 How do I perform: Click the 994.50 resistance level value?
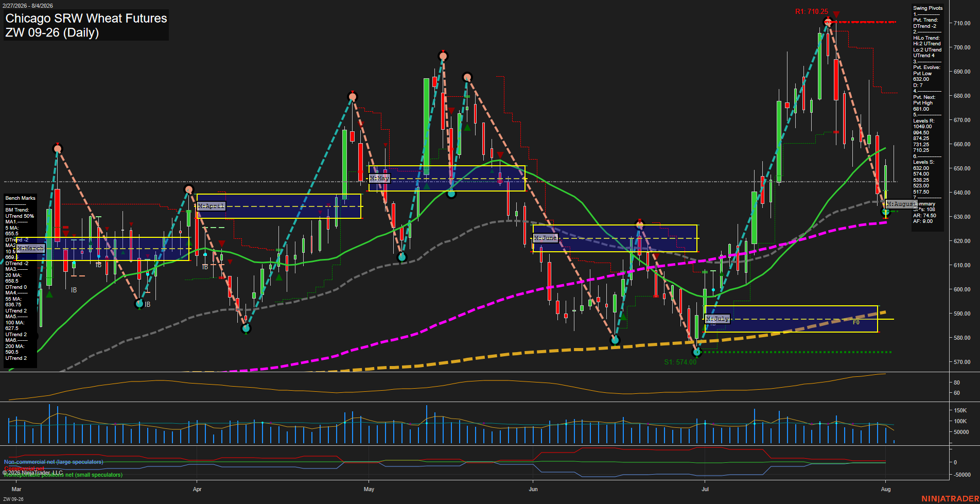(x=921, y=133)
